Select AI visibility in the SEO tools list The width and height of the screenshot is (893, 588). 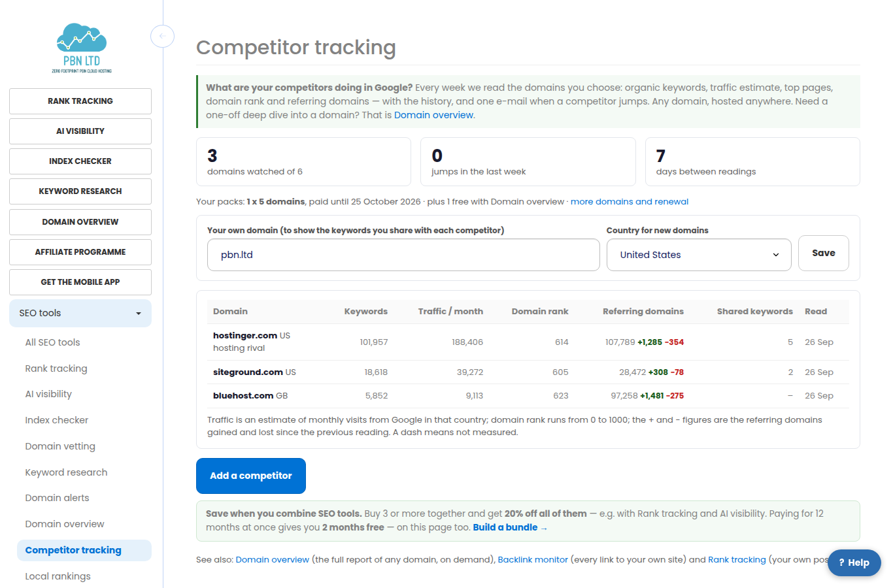tap(48, 394)
